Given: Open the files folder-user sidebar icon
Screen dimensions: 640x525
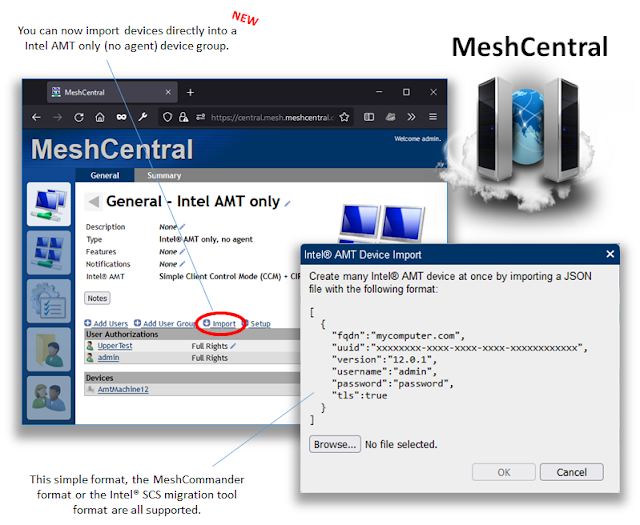Looking at the screenshot, I should 49,349.
